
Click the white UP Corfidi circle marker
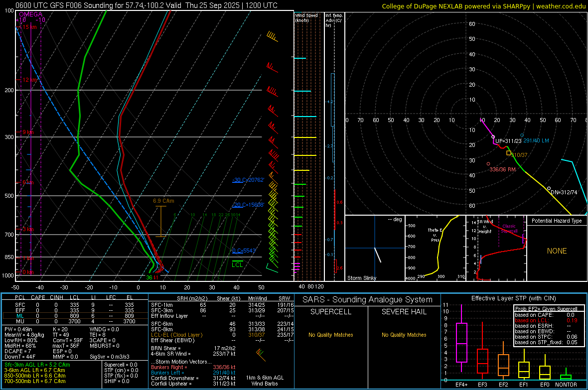pos(493,137)
